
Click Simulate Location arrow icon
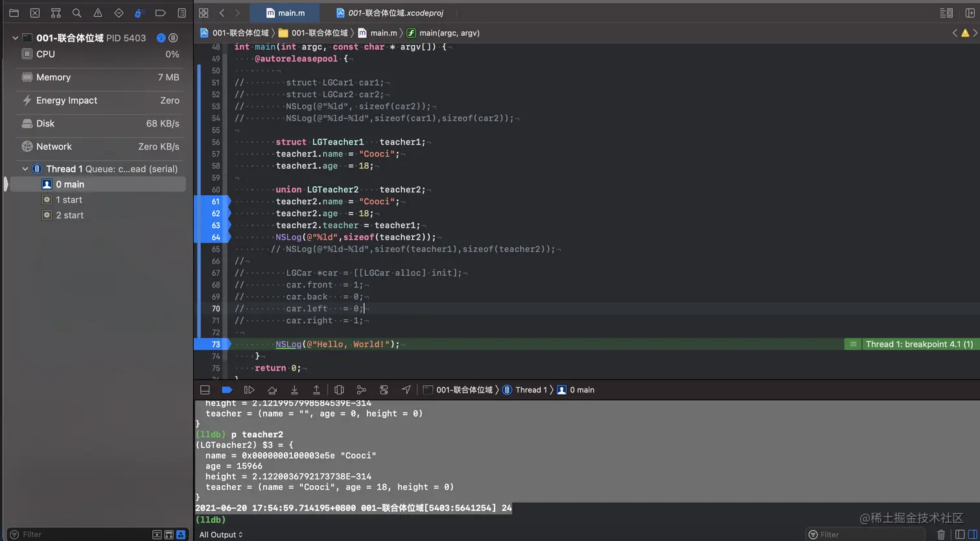406,390
